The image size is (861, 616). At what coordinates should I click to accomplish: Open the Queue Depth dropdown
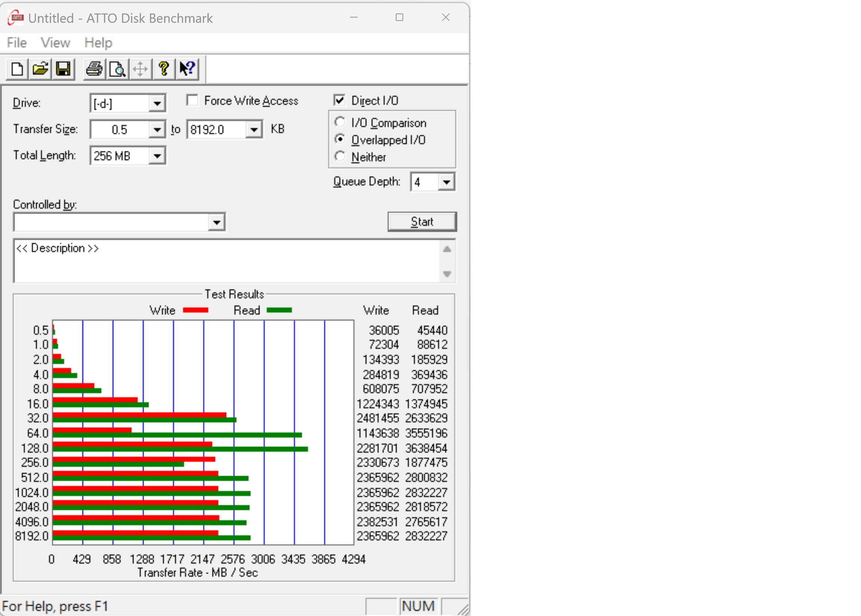pyautogui.click(x=446, y=182)
